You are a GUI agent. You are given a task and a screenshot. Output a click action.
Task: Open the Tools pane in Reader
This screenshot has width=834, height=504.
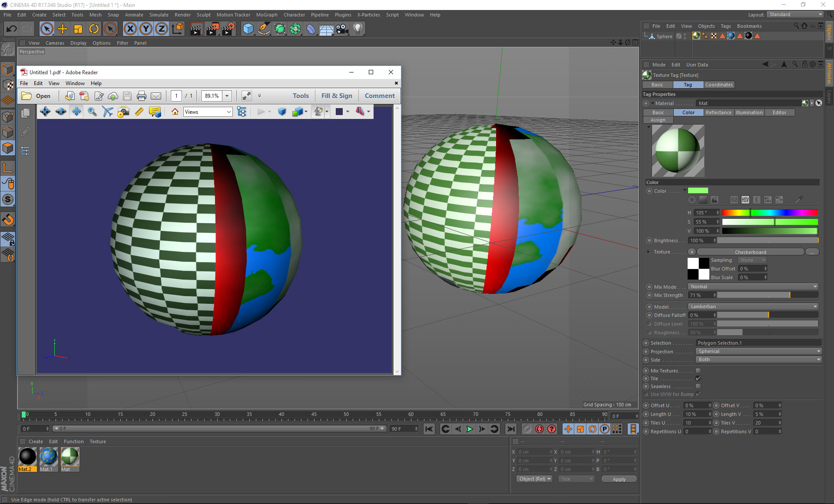coord(301,96)
